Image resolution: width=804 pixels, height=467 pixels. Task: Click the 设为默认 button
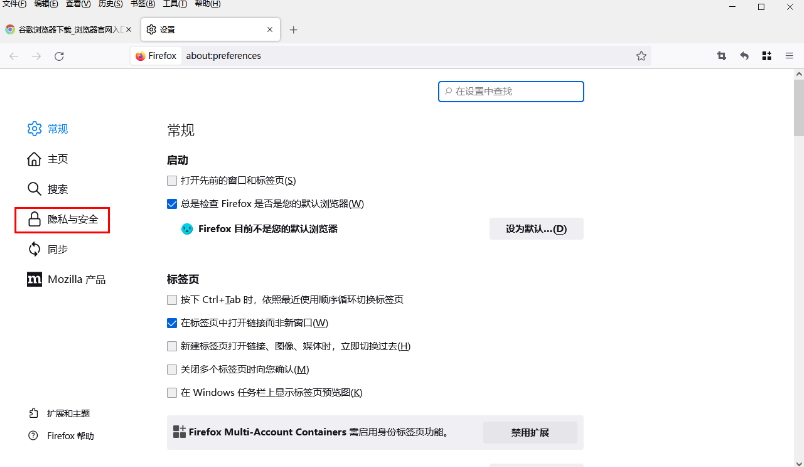tap(536, 229)
